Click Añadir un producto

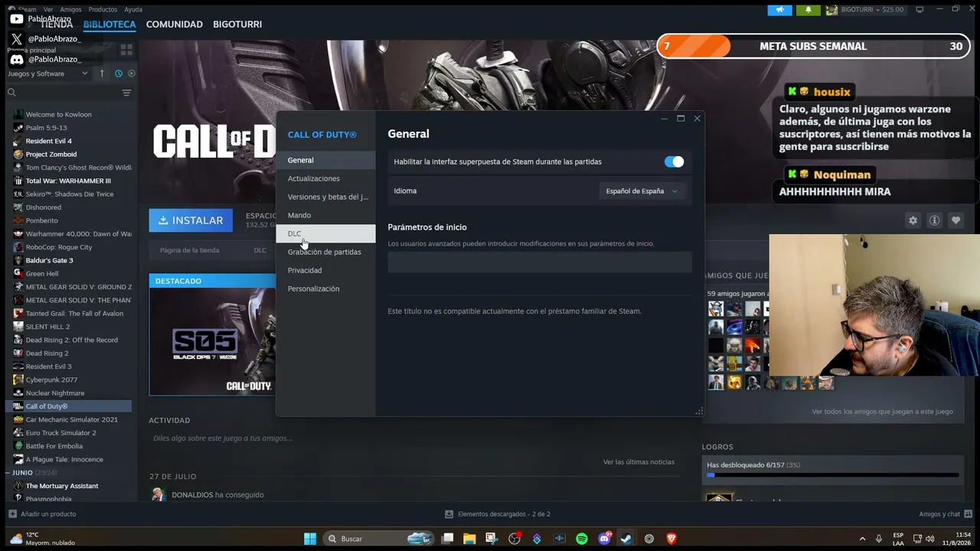[42, 514]
